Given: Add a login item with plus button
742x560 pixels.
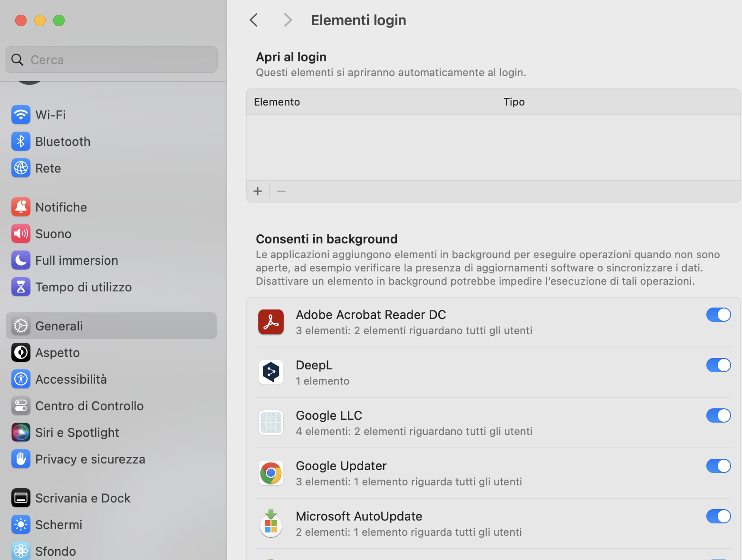Looking at the screenshot, I should point(258,191).
